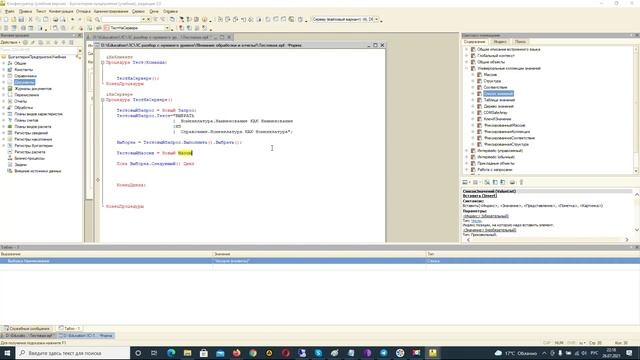Open the Администрирование menu

[111, 11]
